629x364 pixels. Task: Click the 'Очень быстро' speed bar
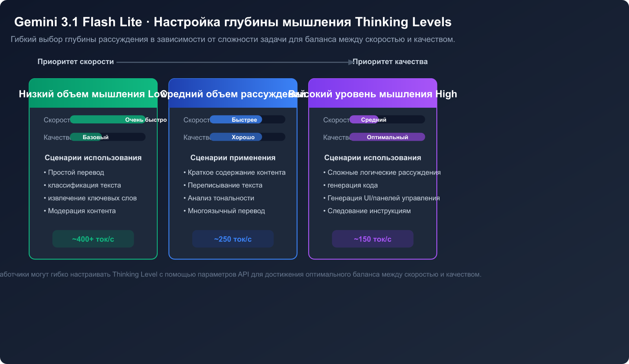tap(108, 119)
